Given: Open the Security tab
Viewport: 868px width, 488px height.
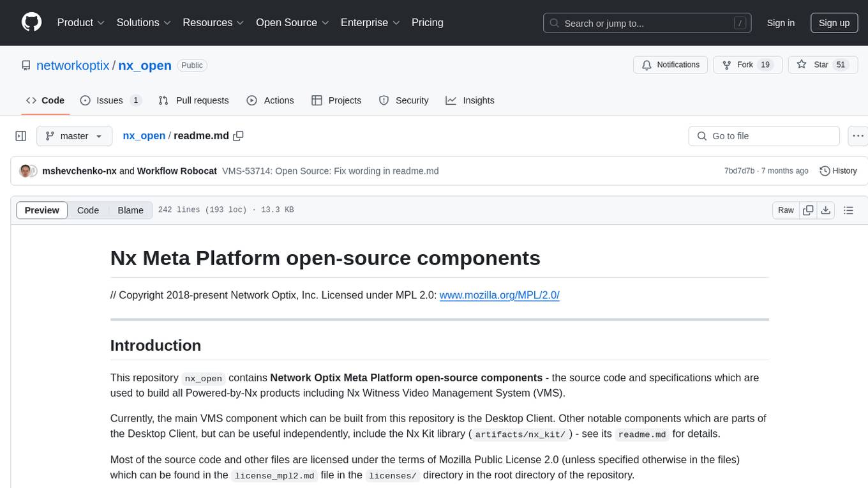Looking at the screenshot, I should click(404, 100).
